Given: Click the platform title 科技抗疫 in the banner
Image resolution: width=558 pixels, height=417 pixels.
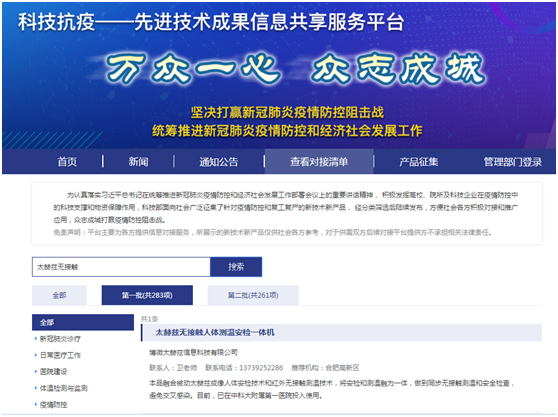Looking at the screenshot, I should tap(57, 22).
